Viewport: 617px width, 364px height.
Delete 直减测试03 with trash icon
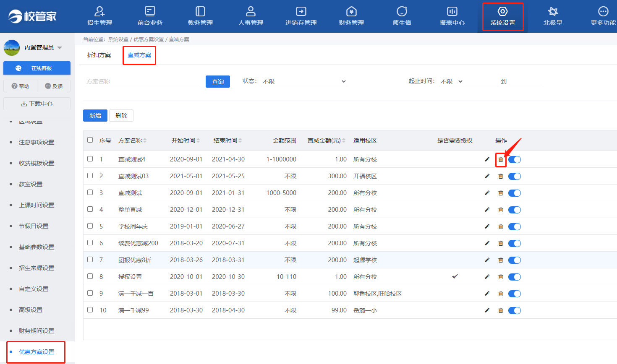(x=500, y=176)
